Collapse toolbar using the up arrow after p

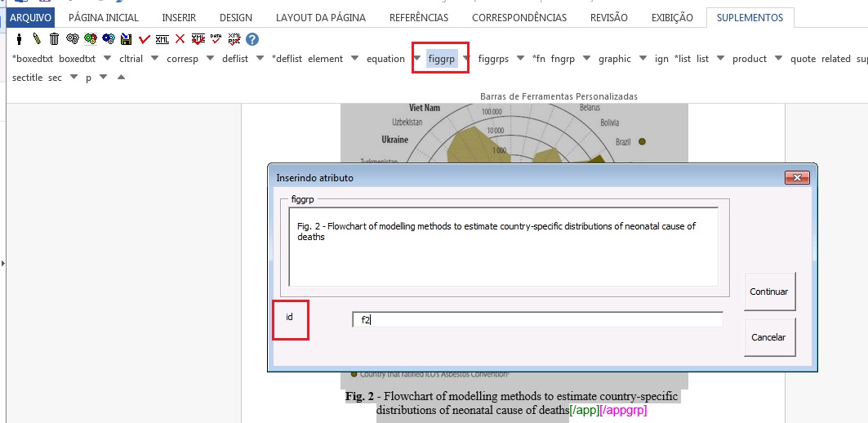121,78
